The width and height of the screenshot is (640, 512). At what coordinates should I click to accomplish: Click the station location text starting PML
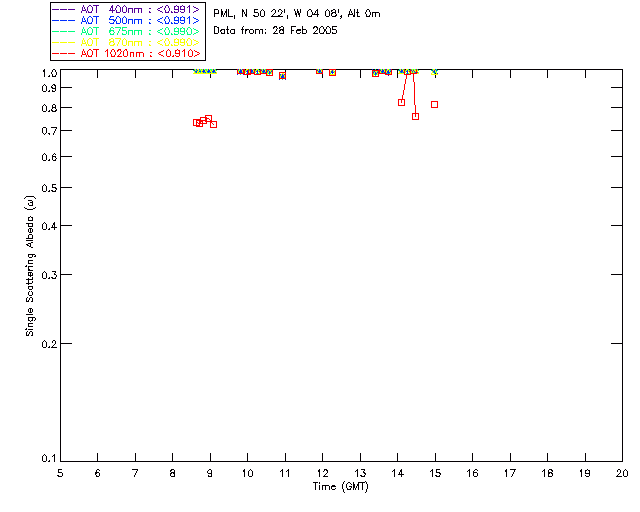tap(297, 14)
